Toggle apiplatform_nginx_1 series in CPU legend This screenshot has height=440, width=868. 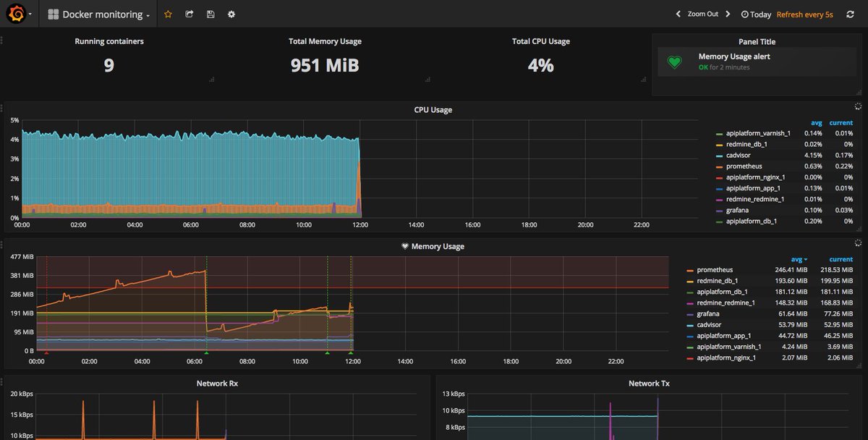pos(757,177)
